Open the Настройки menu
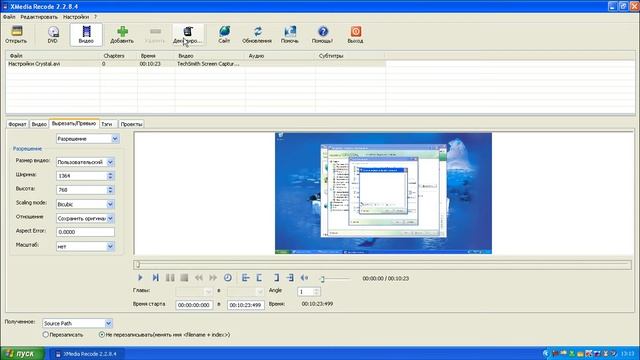Image resolution: width=640 pixels, height=360 pixels. coord(76,17)
